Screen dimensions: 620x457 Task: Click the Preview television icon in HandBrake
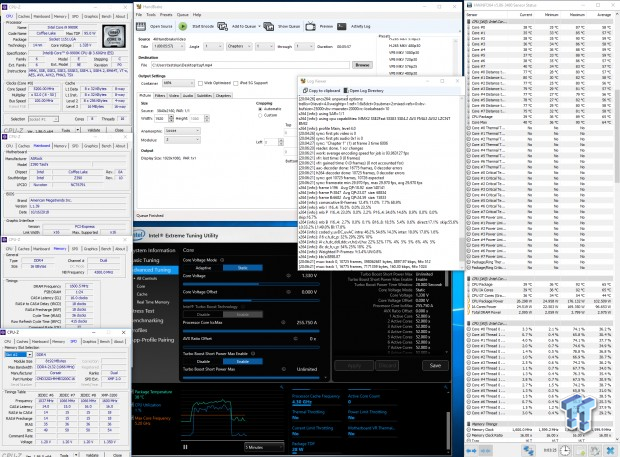(311, 26)
